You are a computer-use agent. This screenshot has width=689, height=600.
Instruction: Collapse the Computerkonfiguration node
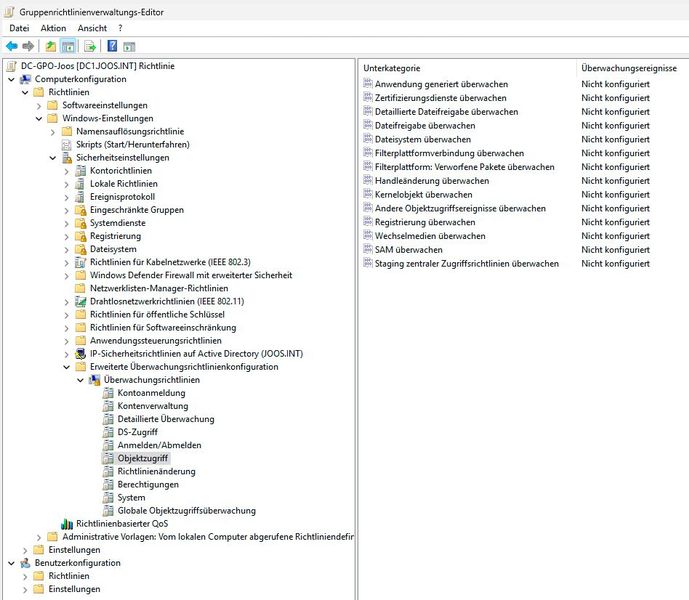(x=11, y=79)
